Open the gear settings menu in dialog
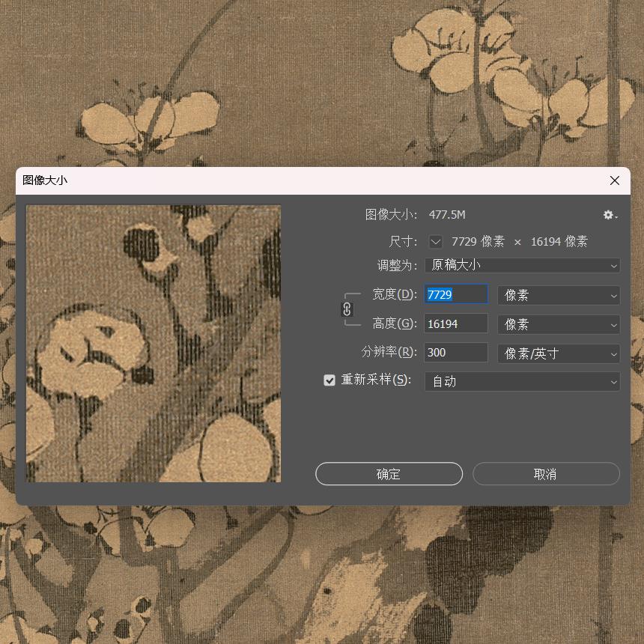 pos(610,215)
